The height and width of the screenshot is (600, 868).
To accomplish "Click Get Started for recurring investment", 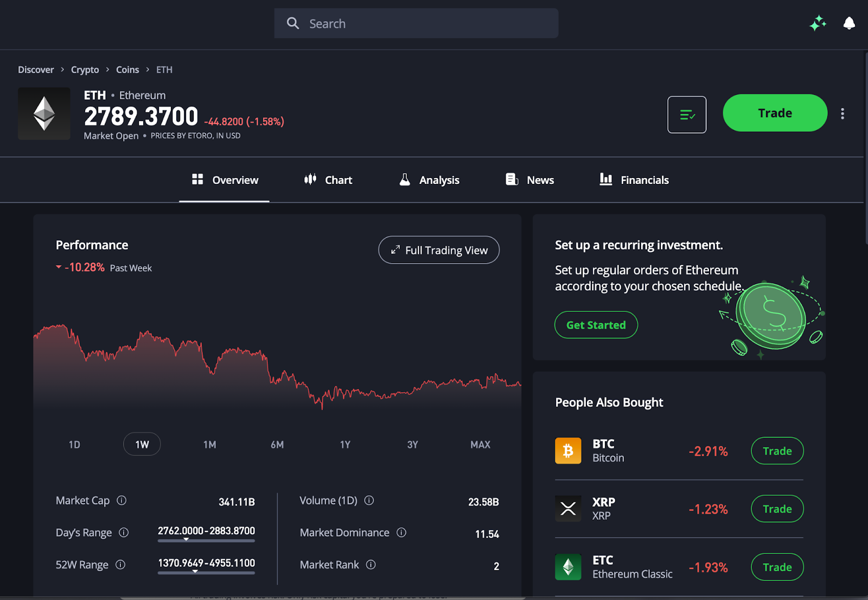I will [x=595, y=324].
